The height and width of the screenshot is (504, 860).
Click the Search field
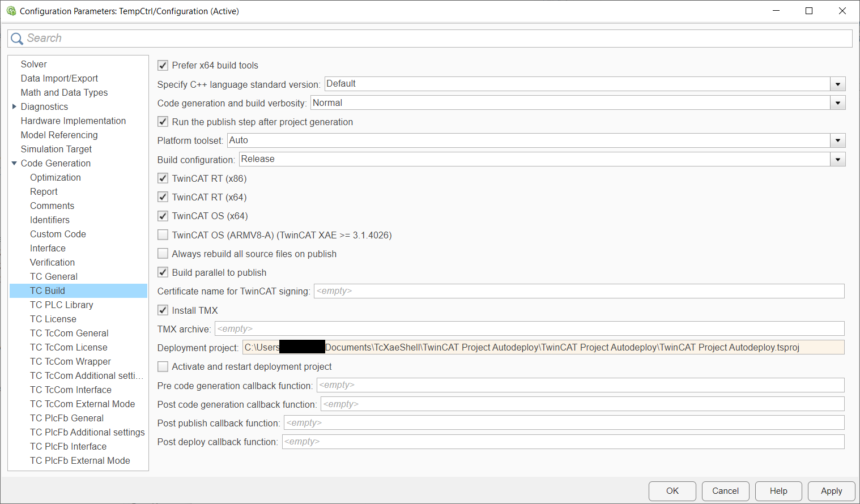coord(430,38)
